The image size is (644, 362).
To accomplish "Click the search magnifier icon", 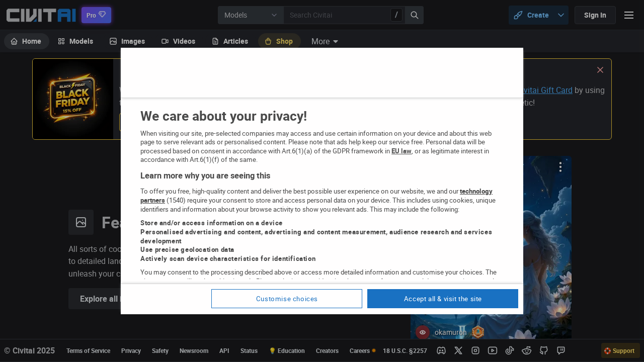I will click(414, 15).
